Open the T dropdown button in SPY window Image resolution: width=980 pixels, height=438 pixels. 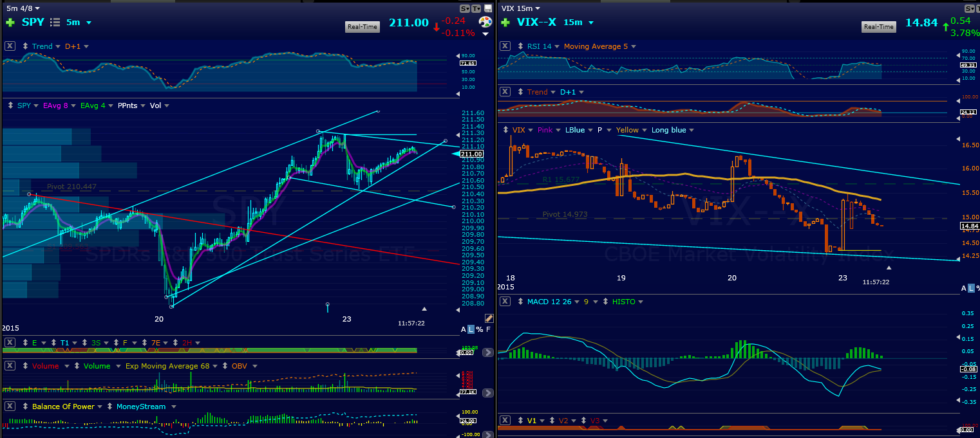point(477,8)
